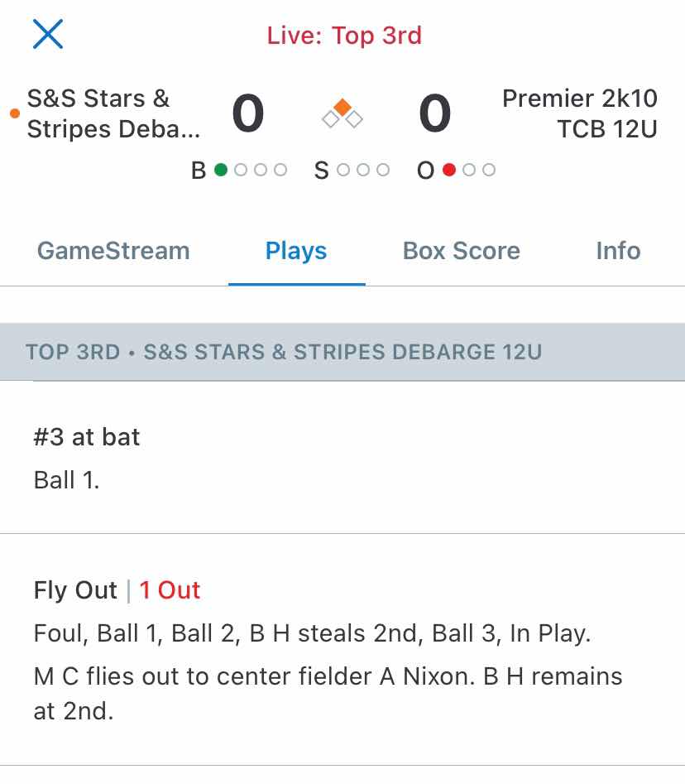Tap the Top 3rd inning section header
The height and width of the screenshot is (784, 685).
pyautogui.click(x=342, y=352)
